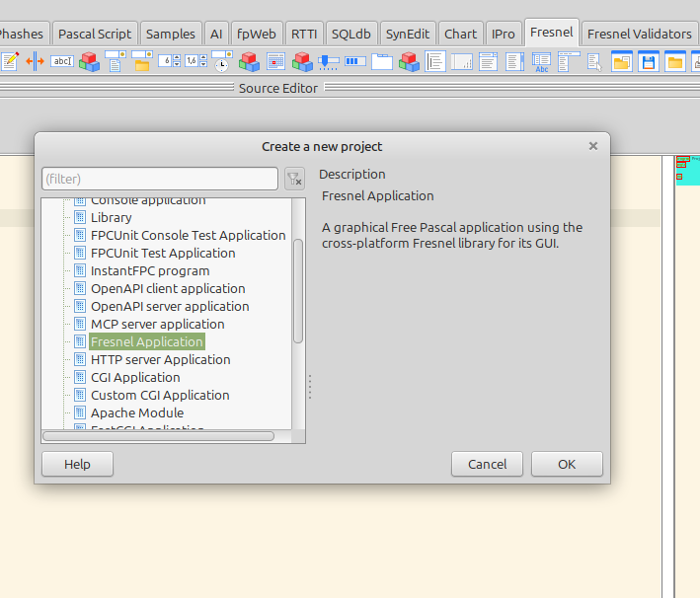700x598 pixels.
Task: Click the project list horizontal scrollbar
Action: click(x=159, y=436)
